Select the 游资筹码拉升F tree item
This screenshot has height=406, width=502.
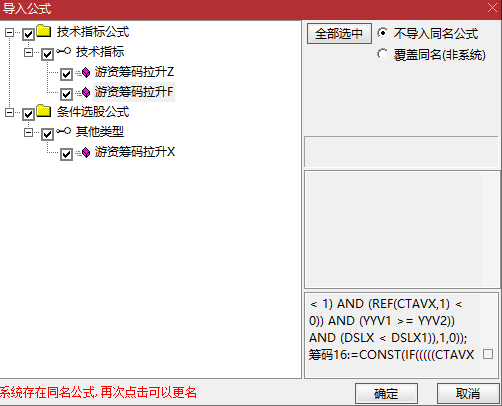click(134, 92)
